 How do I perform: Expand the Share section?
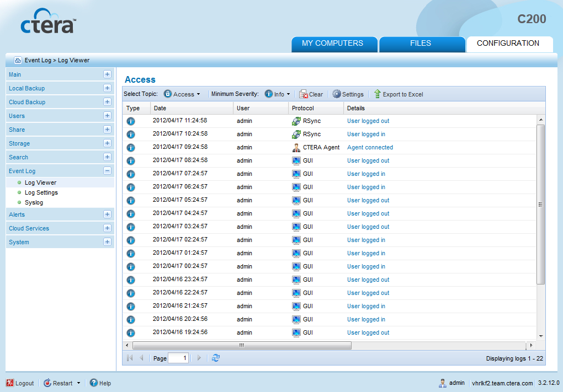click(107, 130)
